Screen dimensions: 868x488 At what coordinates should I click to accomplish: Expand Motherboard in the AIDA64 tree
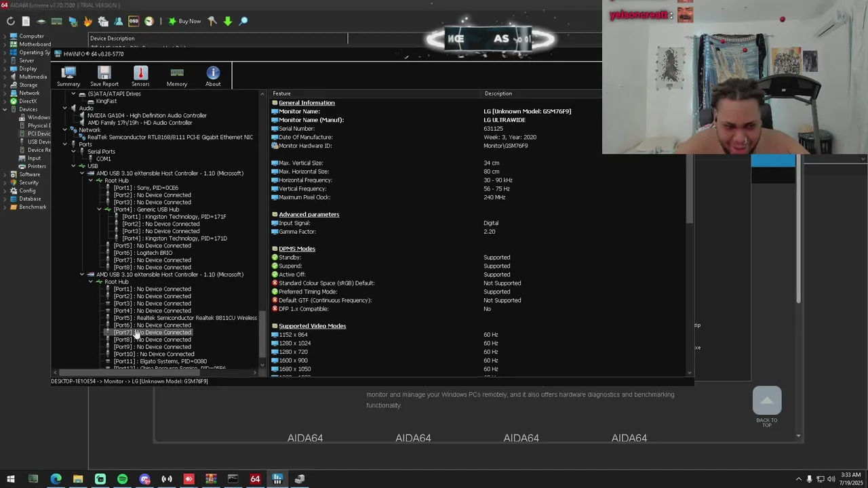(5, 44)
